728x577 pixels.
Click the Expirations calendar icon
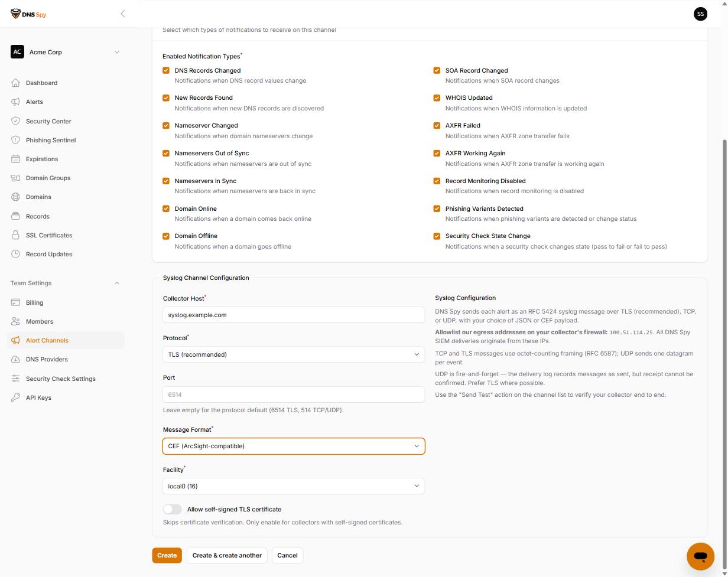(15, 159)
